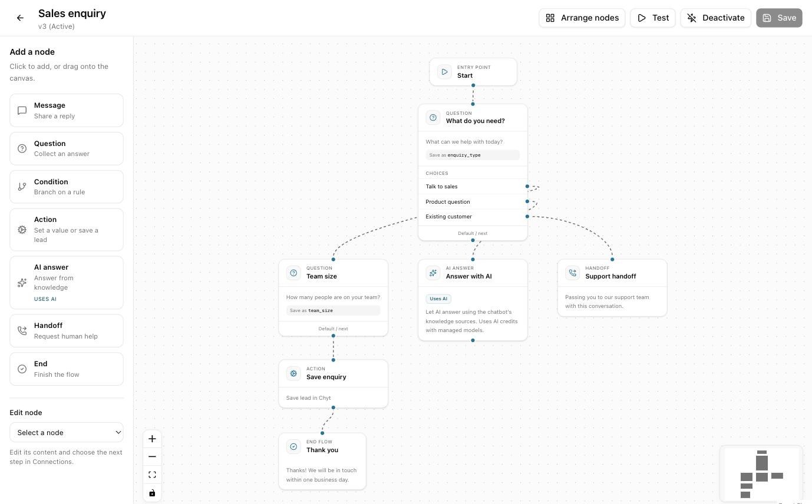Click the Answer with AI sparkle icon
Image resolution: width=812 pixels, height=504 pixels.
[x=433, y=273]
